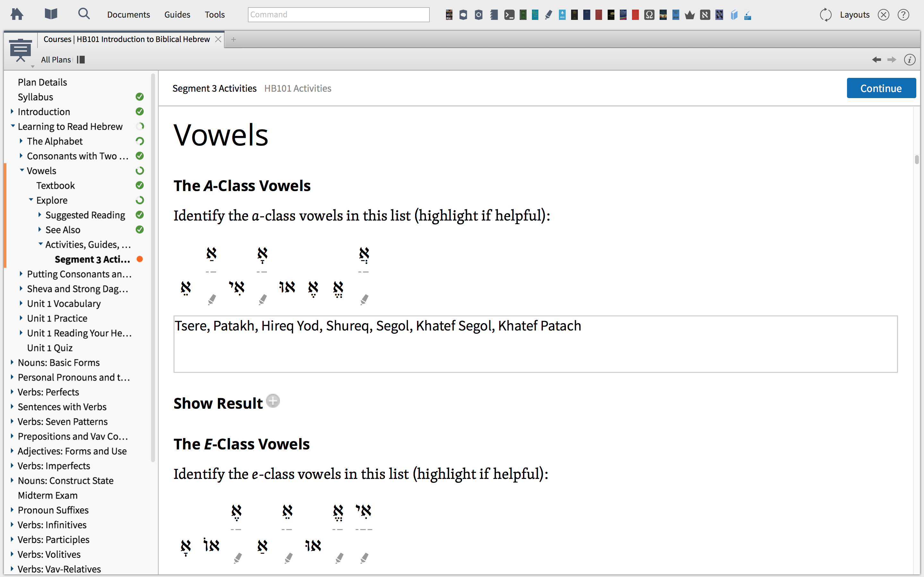Toggle the Syllabus completion checkmark

tap(140, 97)
